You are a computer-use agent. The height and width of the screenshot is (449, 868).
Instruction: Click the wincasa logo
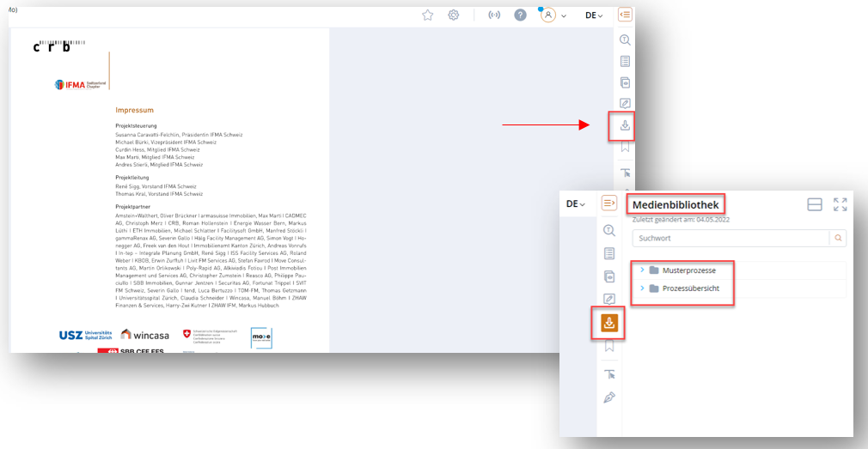click(145, 334)
